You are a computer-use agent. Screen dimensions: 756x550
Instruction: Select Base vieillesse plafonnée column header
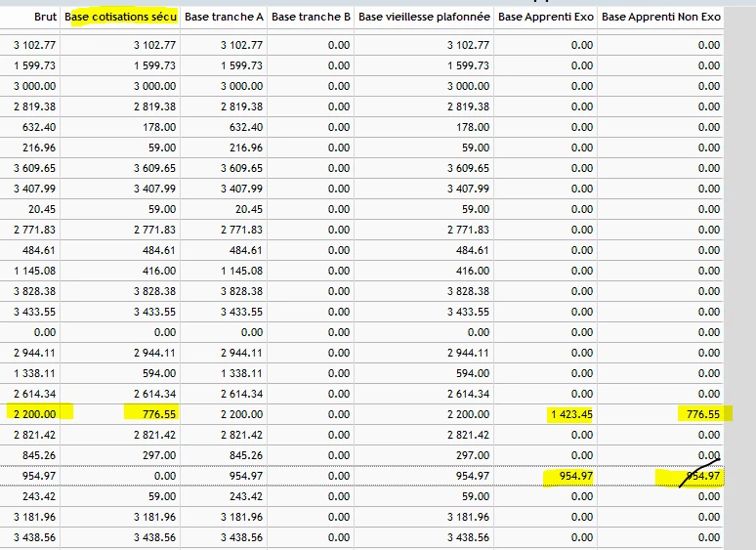(424, 17)
